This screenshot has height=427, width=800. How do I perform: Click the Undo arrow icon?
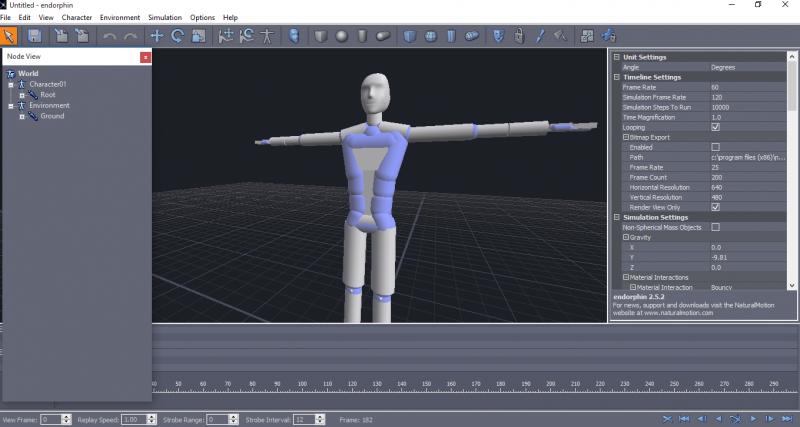point(109,35)
